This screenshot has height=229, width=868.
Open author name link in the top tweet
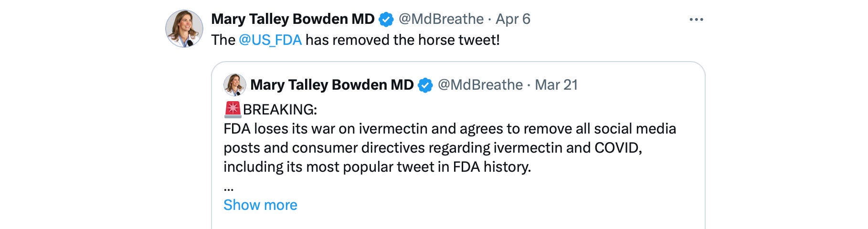click(293, 19)
